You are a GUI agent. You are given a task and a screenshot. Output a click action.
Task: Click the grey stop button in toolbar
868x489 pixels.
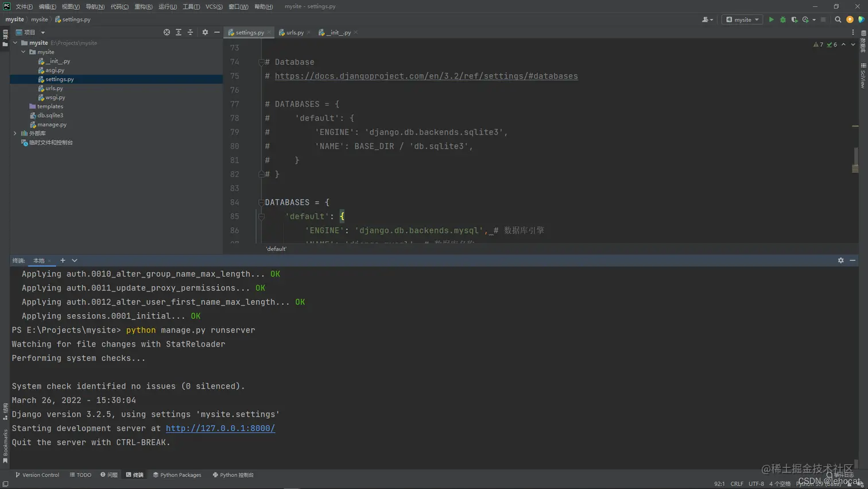(823, 20)
